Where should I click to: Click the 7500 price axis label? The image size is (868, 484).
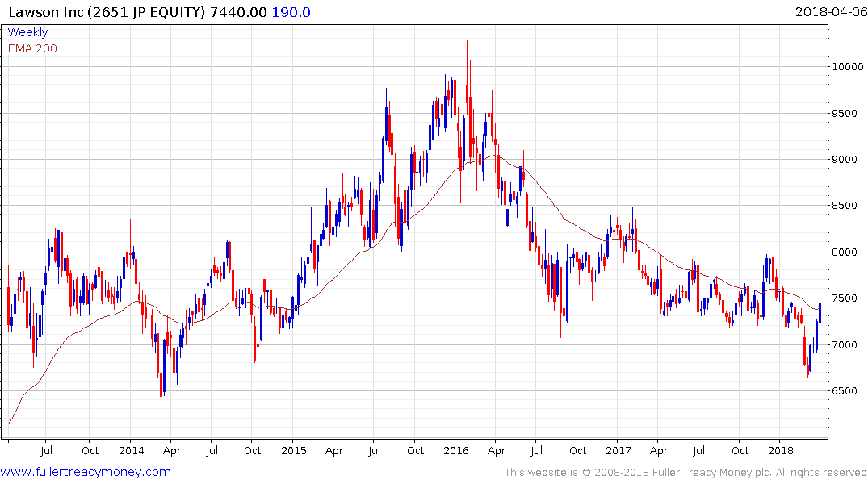(x=845, y=298)
